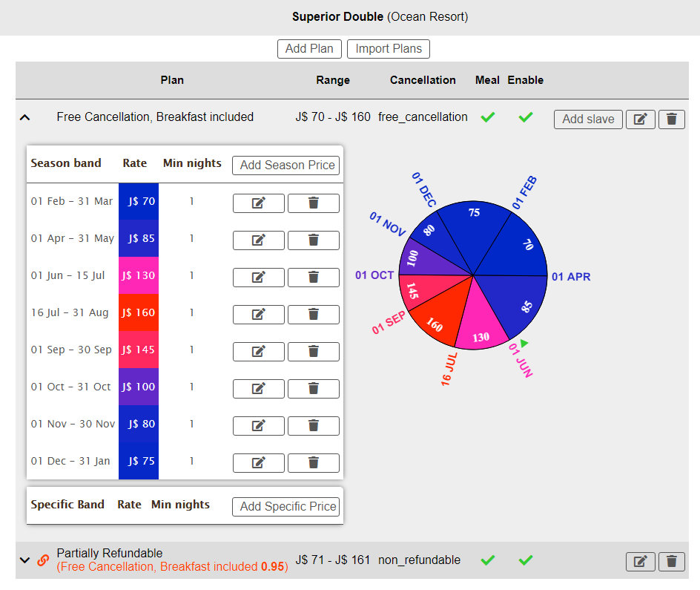The height and width of the screenshot is (590, 700).
Task: Click the J$ 130 pink rate cell
Action: [139, 275]
